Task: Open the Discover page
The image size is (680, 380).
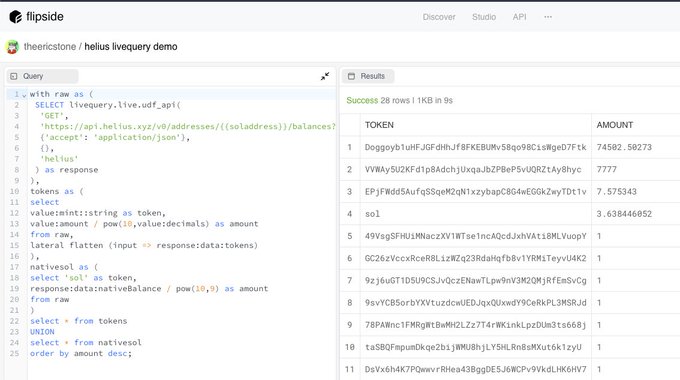Action: (x=439, y=17)
